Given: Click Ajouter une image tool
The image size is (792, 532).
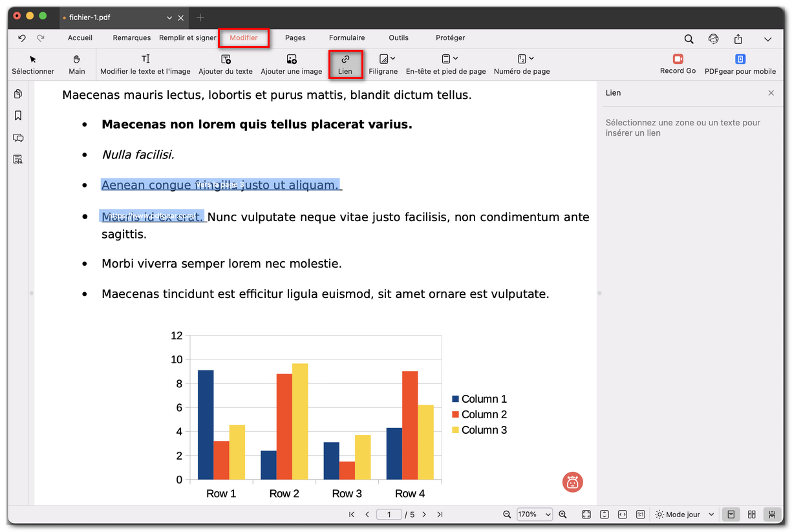Looking at the screenshot, I should [291, 64].
